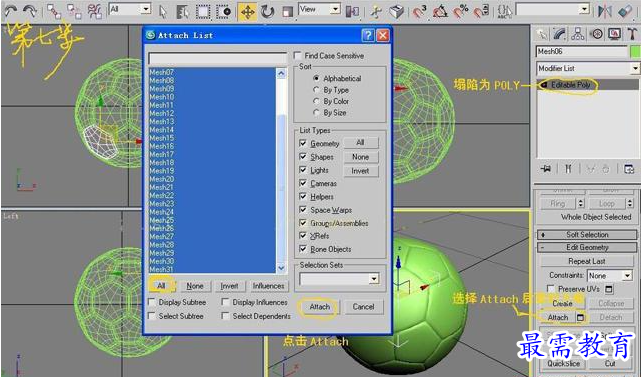
Task: Switch to the Motion command panel tab
Action: tap(597, 34)
